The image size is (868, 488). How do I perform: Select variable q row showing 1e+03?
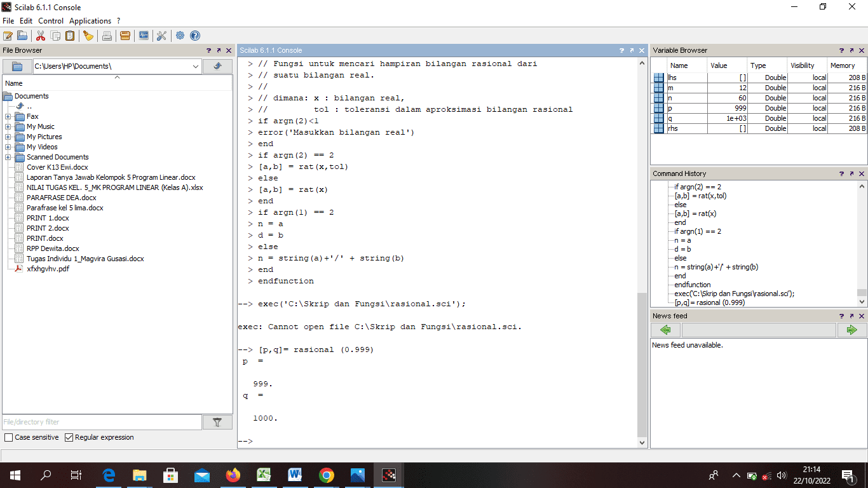pyautogui.click(x=759, y=118)
